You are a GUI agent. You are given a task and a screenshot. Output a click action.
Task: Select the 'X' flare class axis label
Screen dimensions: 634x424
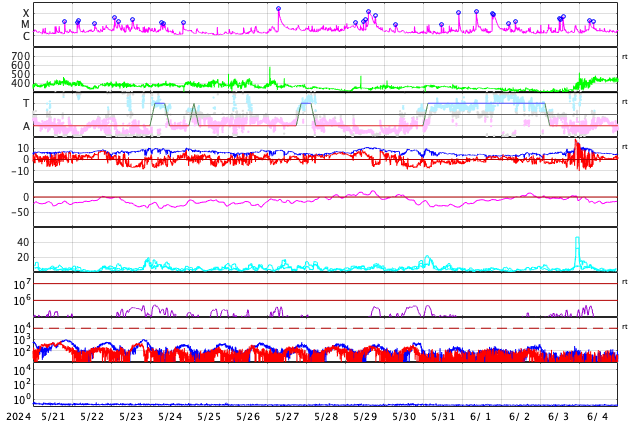coord(26,13)
